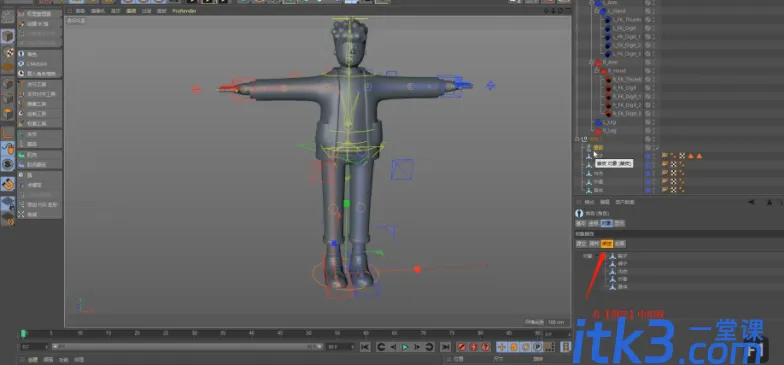The image size is (784, 365).
Task: Open the 动画 Animate tab
Action: point(620,244)
